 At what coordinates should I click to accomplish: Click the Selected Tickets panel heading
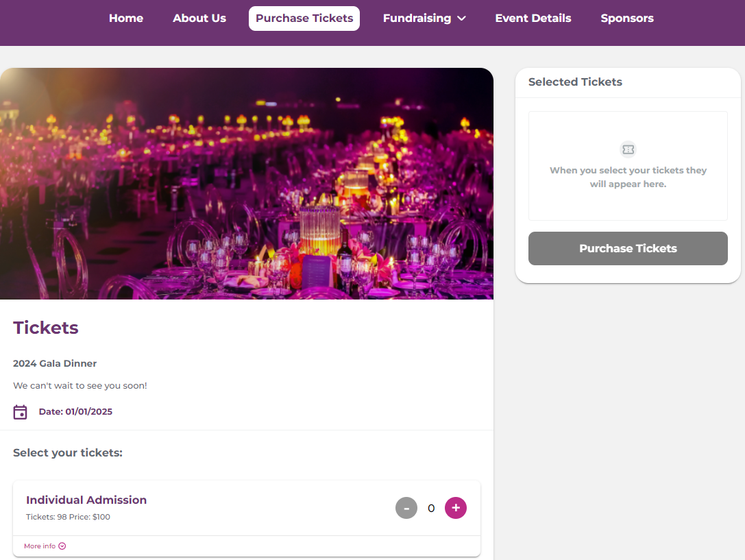tap(575, 82)
